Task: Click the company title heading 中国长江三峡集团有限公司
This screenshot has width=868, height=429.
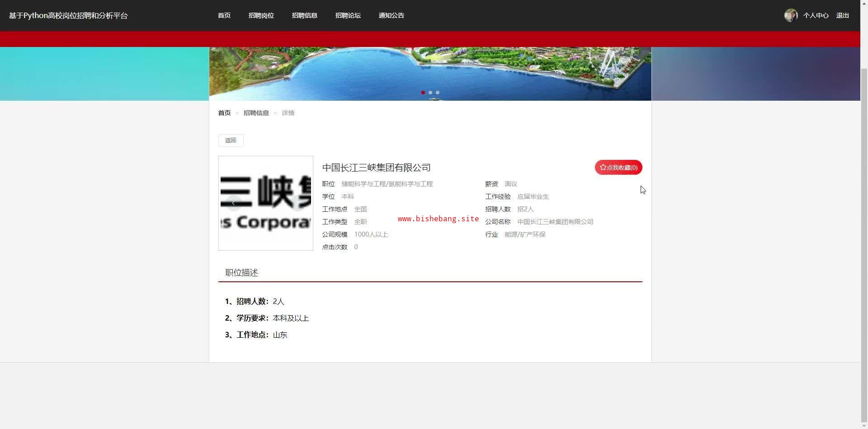Action: [x=376, y=168]
